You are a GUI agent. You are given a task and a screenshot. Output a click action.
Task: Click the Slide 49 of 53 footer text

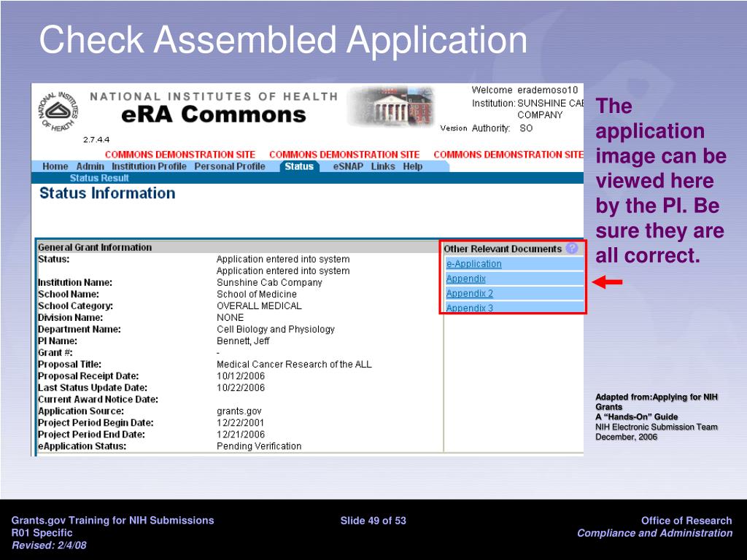click(x=373, y=521)
